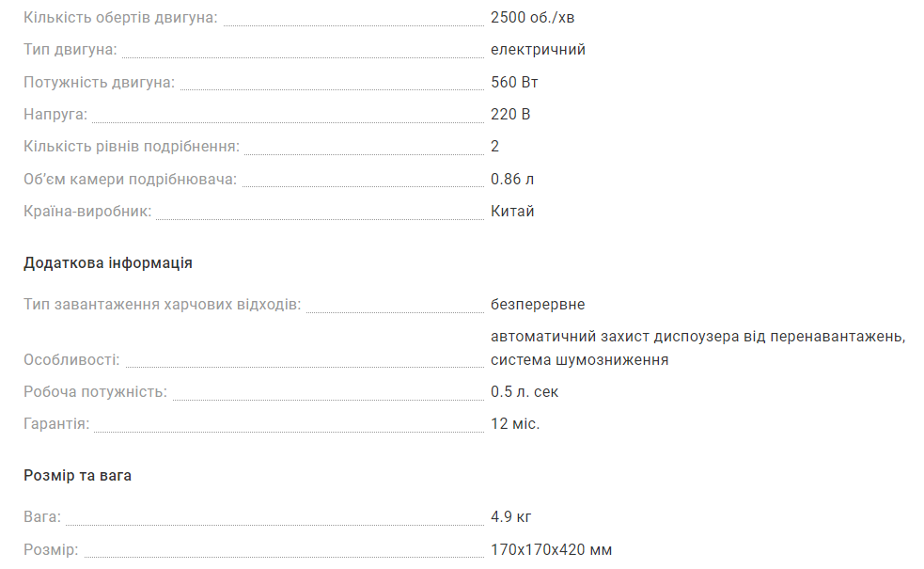Click the "Об'єм камери подрібнювача" label
This screenshot has width=924, height=569.
[130, 180]
